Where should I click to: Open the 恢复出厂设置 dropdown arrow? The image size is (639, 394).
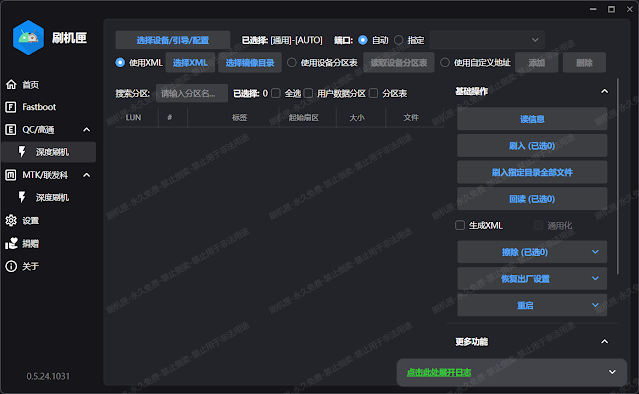[x=595, y=279]
